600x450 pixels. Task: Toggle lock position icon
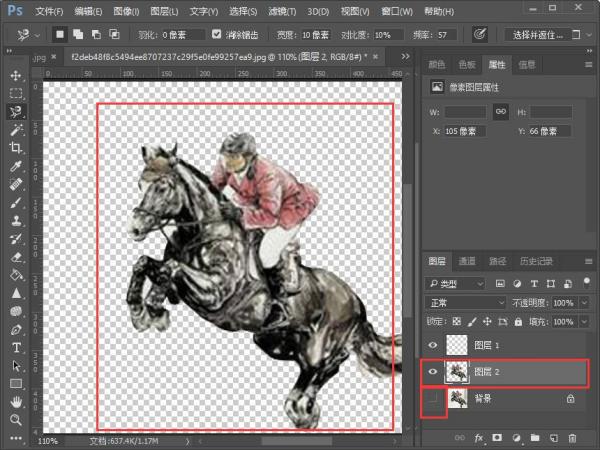(487, 321)
